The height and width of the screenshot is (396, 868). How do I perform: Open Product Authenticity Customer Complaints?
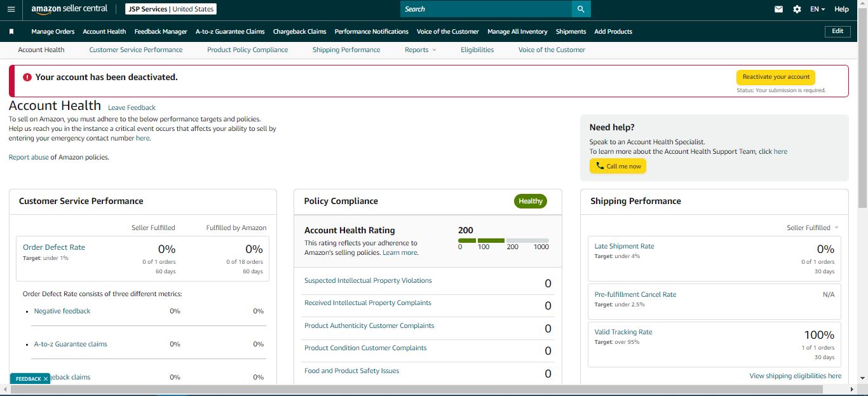[369, 325]
